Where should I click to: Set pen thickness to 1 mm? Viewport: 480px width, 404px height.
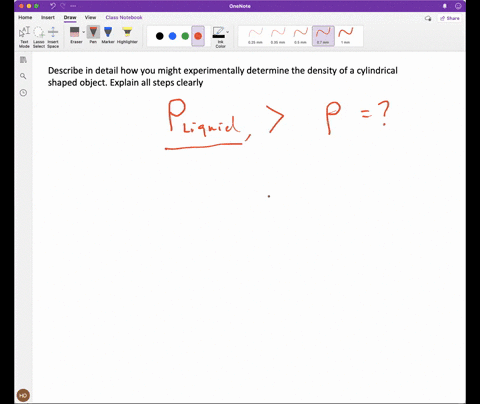coord(345,36)
